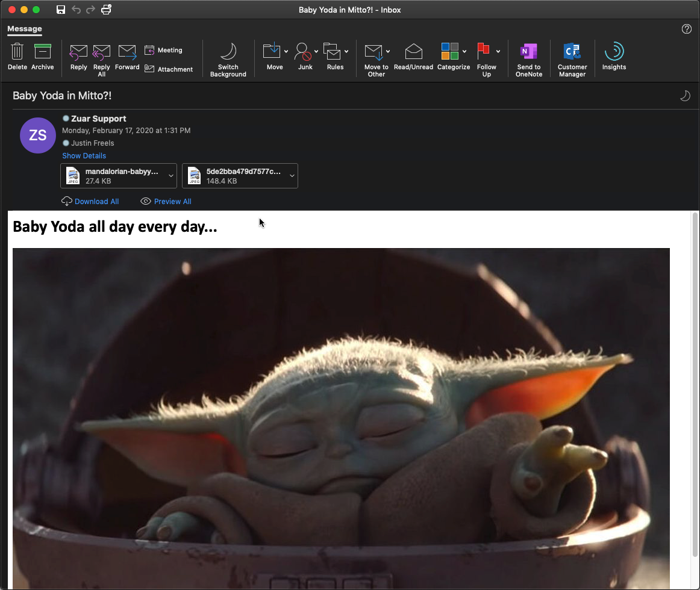Send message to OneNote
The height and width of the screenshot is (590, 700).
tap(529, 60)
